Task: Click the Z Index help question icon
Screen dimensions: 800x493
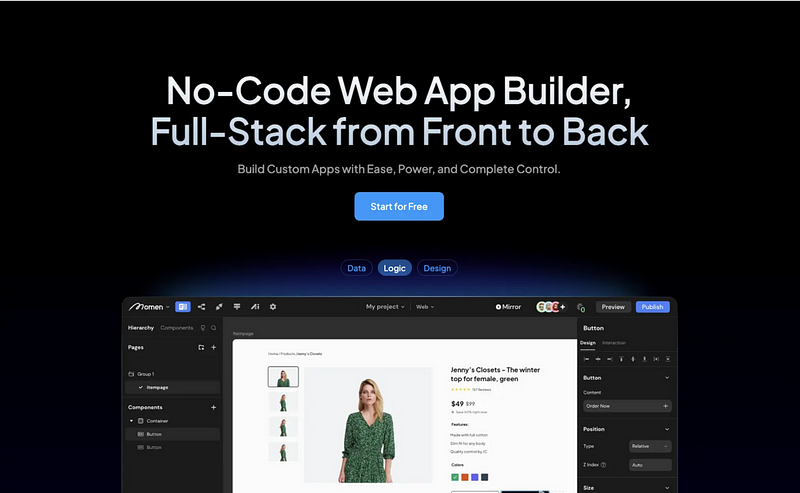Action: click(604, 465)
